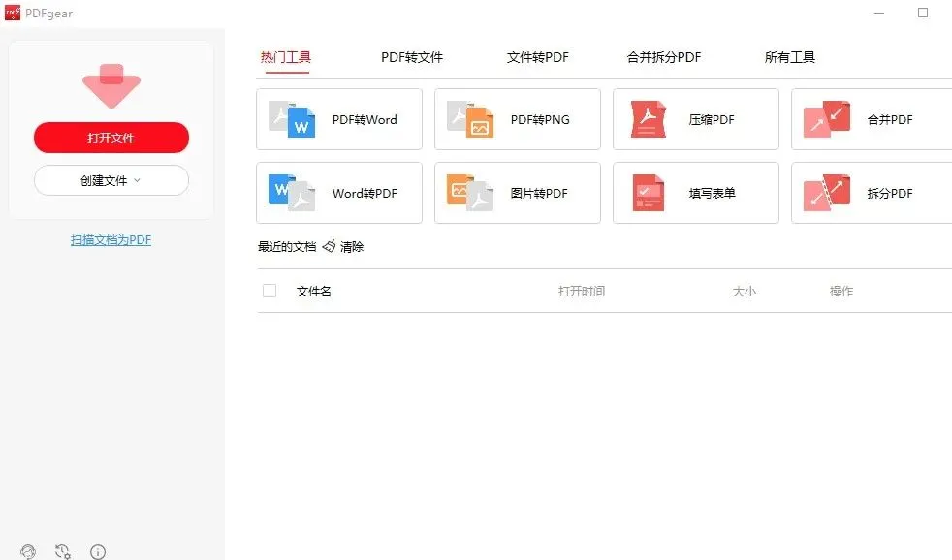Tick the select-all checkbox beside 文件名
This screenshot has height=560, width=952.
coord(270,292)
